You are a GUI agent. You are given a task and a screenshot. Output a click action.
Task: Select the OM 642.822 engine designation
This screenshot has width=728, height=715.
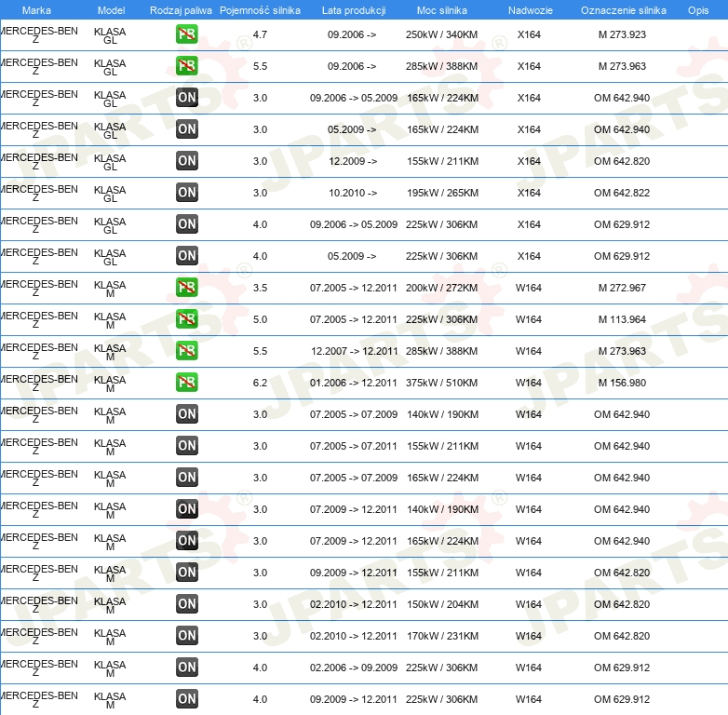(622, 193)
